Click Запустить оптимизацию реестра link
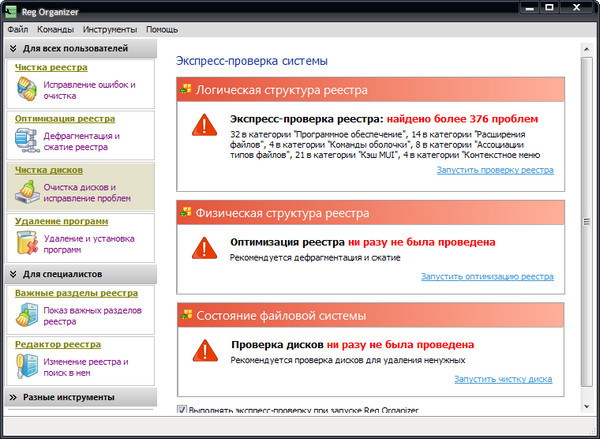Screen dimensions: 600x439 pos(487,276)
